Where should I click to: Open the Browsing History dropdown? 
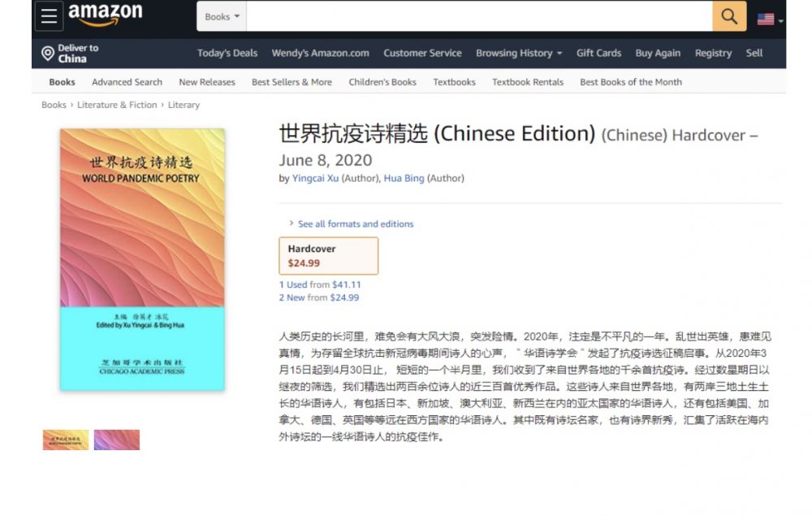519,53
